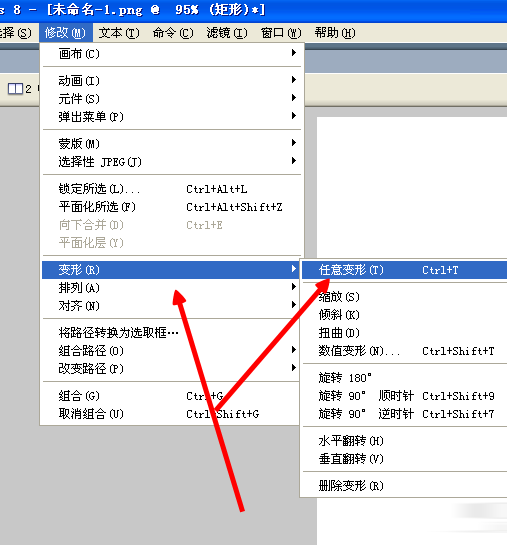Expand the 蒙版(M) submenu
Image resolution: width=507 pixels, height=545 pixels.
click(172, 144)
